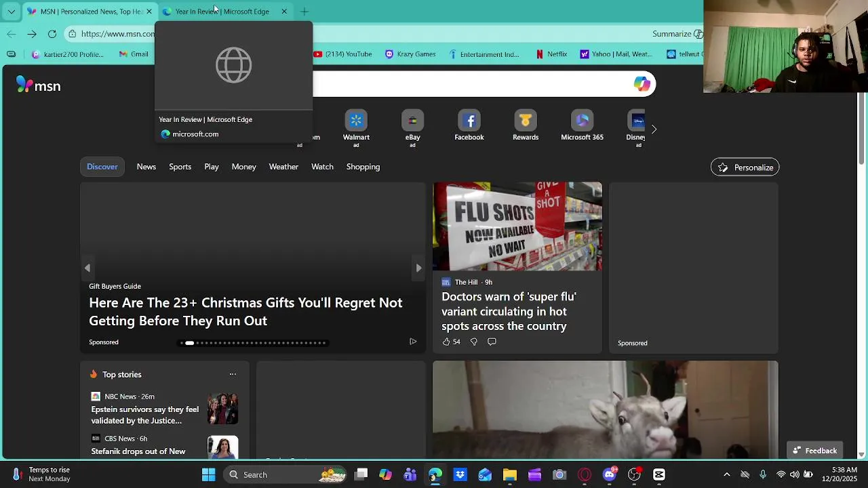Open a new tab with plus button

[304, 12]
